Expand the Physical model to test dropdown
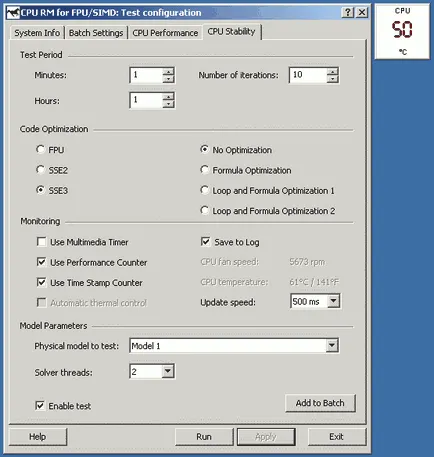Screen dimensions: 434x457 click(x=332, y=346)
